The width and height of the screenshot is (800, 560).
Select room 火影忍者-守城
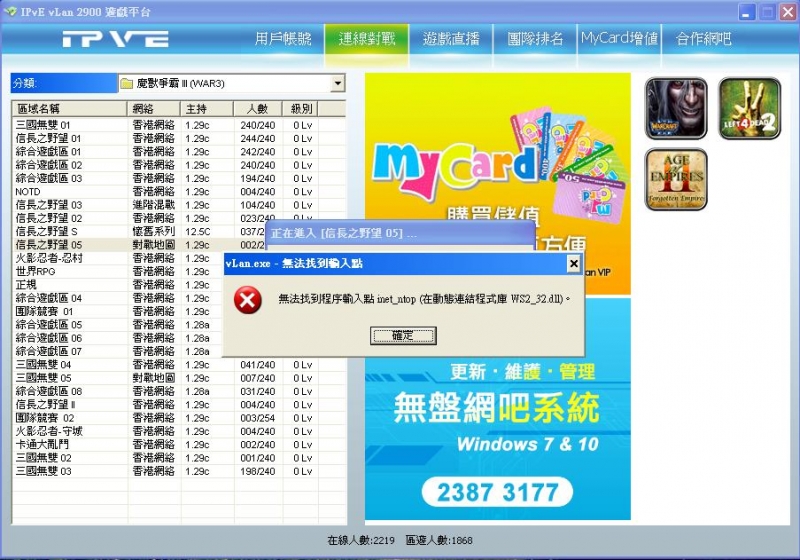[179, 431]
